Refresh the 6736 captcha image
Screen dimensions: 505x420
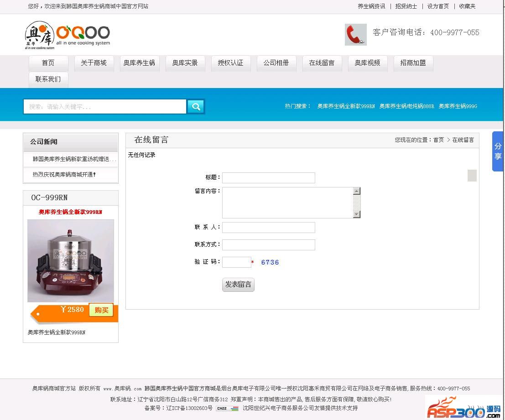(270, 262)
